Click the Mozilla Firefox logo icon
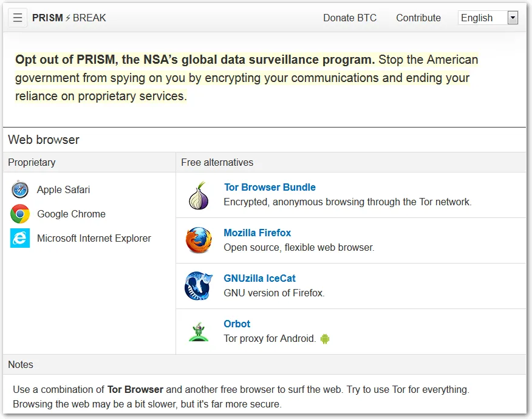This screenshot has width=532, height=419. pyautogui.click(x=199, y=240)
